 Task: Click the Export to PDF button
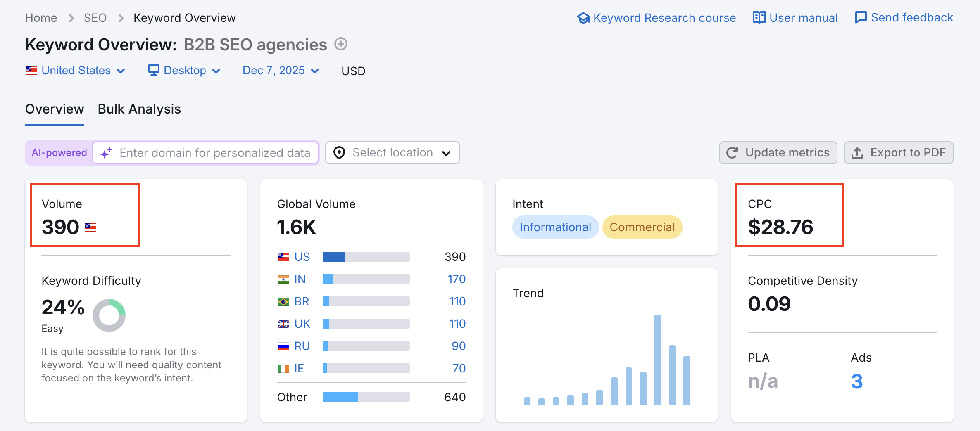tap(898, 153)
